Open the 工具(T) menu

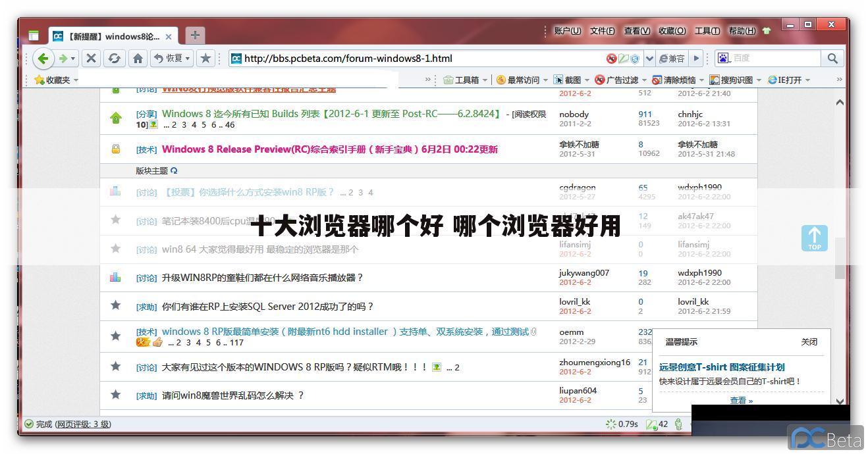coord(707,31)
